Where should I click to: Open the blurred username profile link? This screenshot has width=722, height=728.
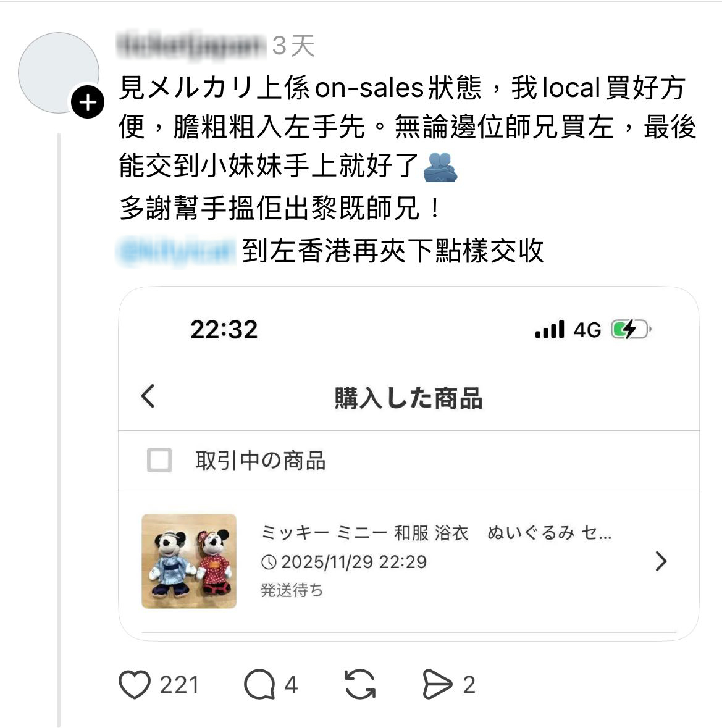[x=190, y=45]
